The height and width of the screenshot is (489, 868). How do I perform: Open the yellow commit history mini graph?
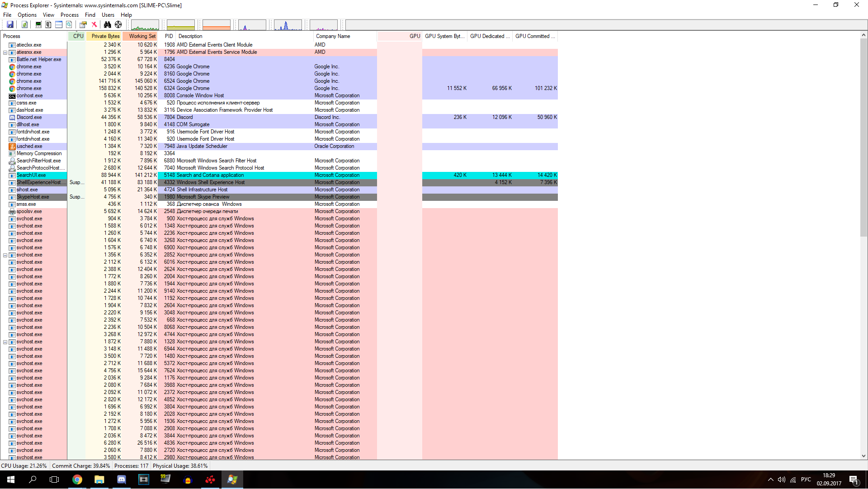pyautogui.click(x=181, y=25)
